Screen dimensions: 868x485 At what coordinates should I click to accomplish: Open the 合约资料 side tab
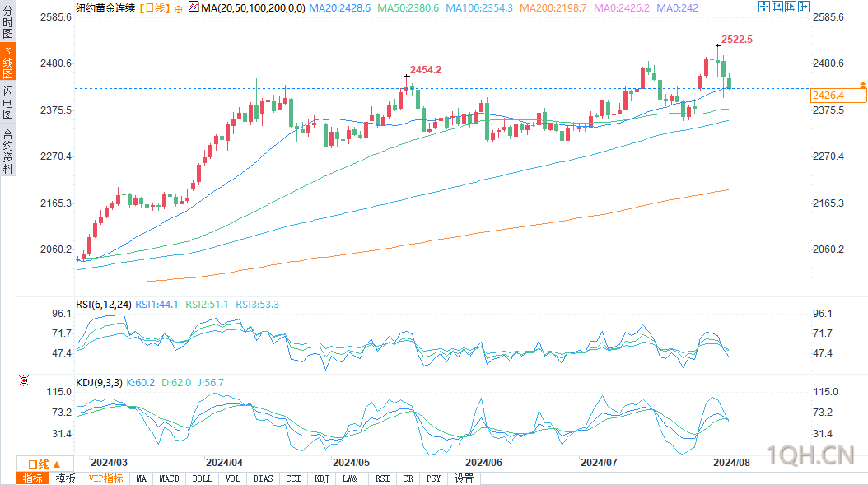pyautogui.click(x=7, y=152)
